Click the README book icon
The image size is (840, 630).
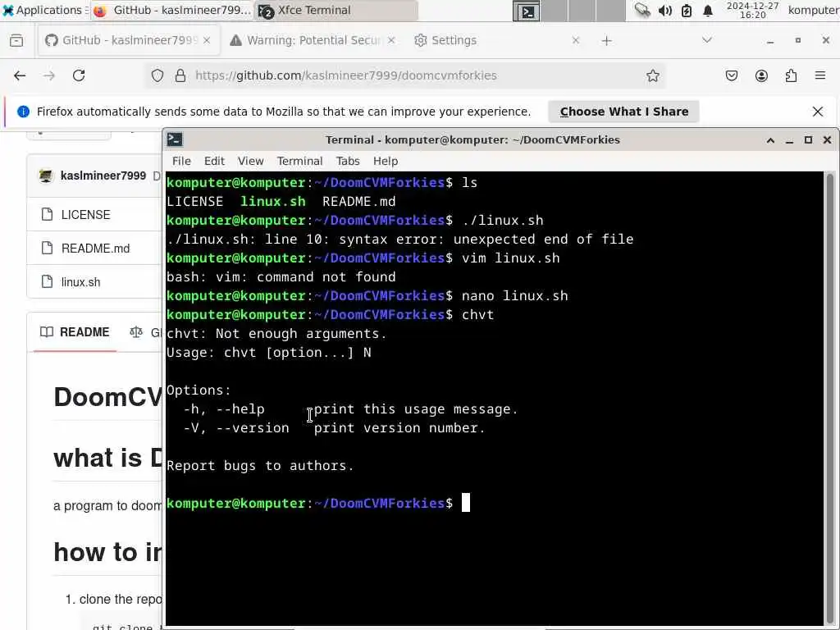pyautogui.click(x=47, y=332)
